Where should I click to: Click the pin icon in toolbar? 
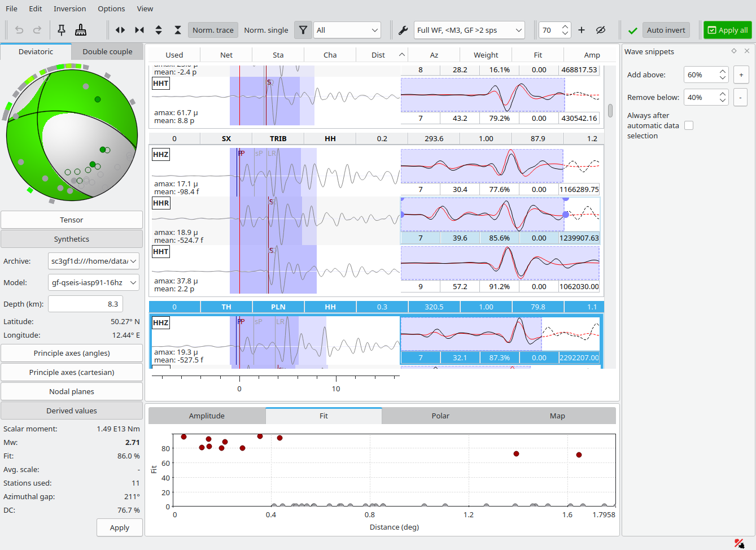[62, 30]
